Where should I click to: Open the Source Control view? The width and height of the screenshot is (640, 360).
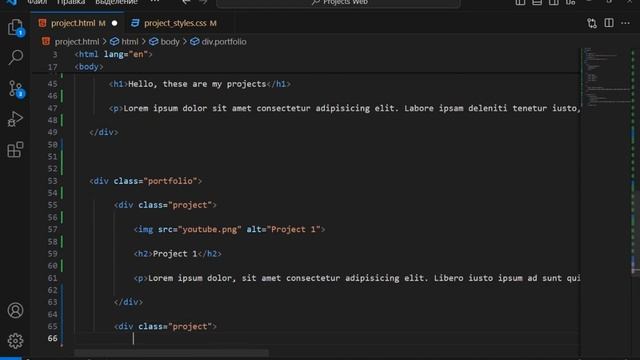pos(16,88)
